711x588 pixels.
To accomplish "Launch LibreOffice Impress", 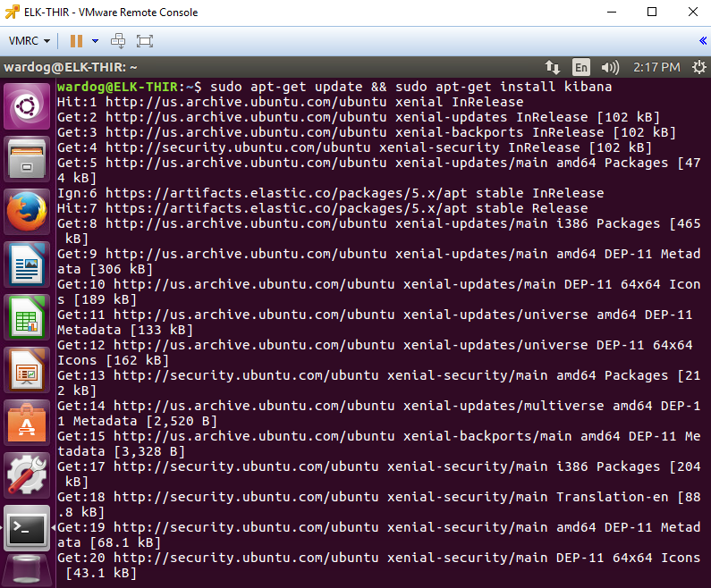I will tap(27, 371).
